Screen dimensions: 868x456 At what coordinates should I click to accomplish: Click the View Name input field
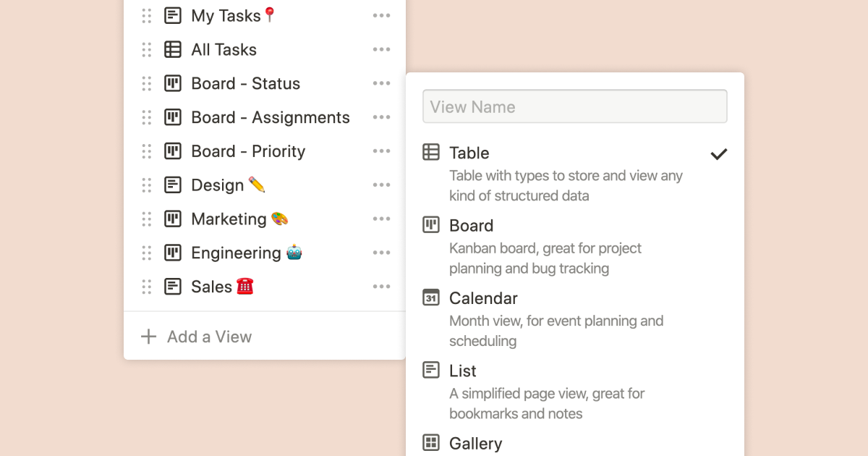[x=574, y=106]
